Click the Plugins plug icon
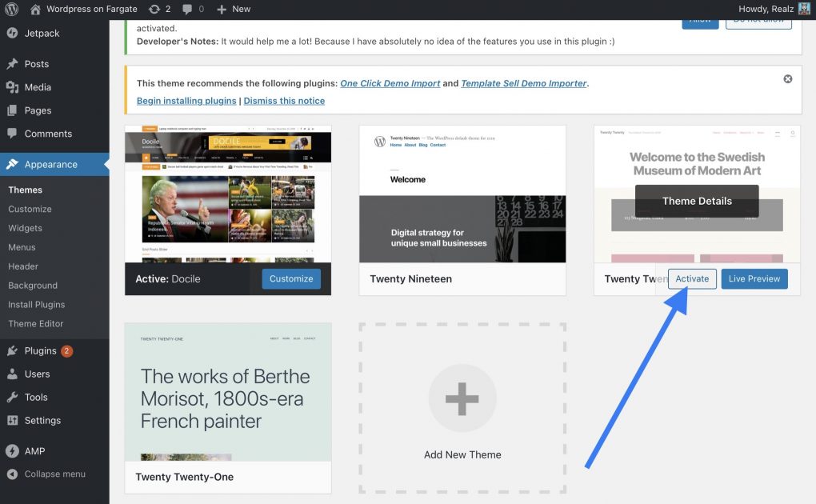 click(x=13, y=350)
